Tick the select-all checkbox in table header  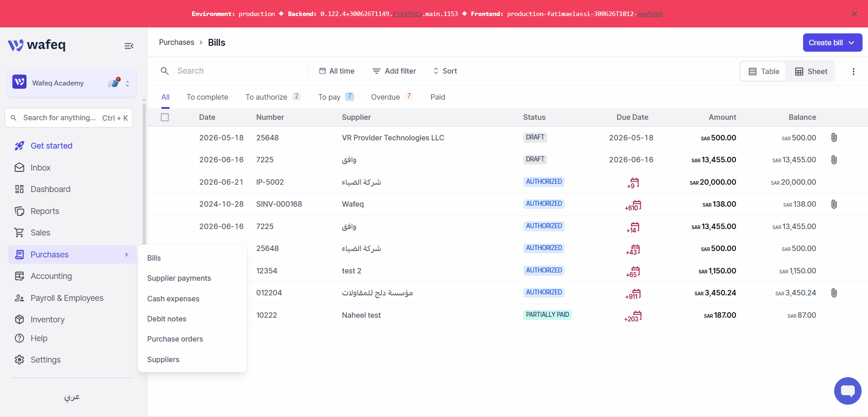pos(165,118)
